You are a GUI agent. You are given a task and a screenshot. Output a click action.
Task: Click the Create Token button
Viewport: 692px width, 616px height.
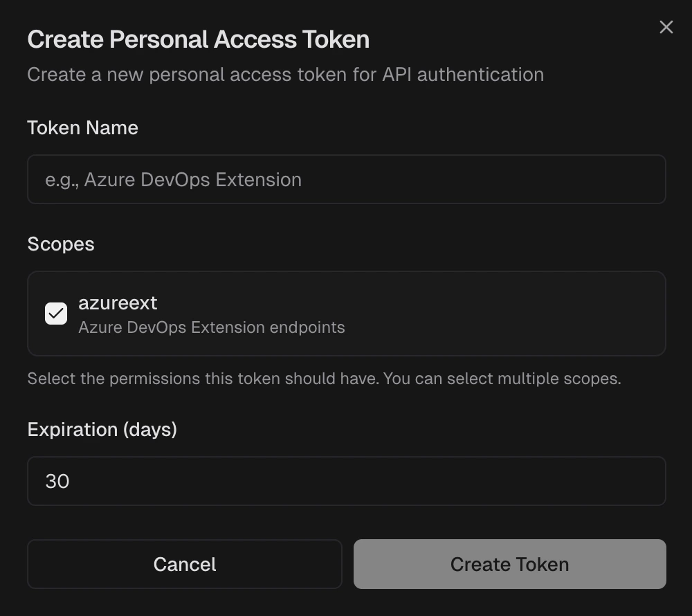pos(509,564)
